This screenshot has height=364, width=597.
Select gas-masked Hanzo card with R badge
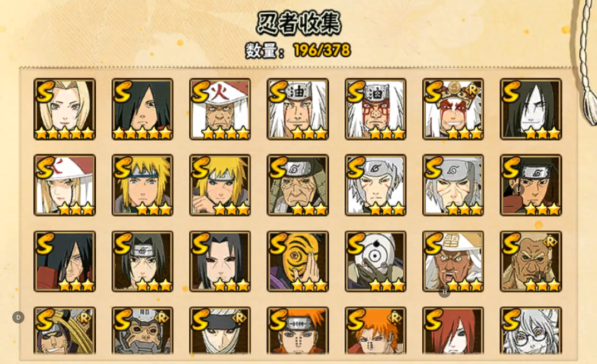[x=142, y=331]
